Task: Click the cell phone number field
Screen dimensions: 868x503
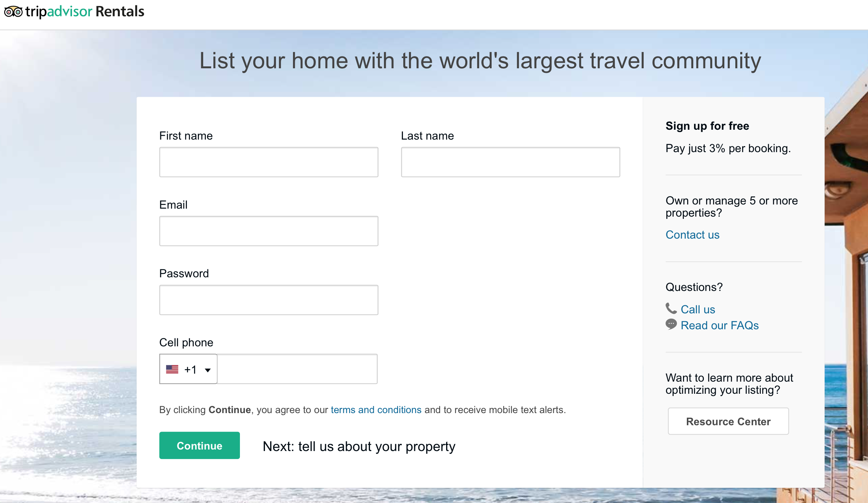Action: point(297,369)
